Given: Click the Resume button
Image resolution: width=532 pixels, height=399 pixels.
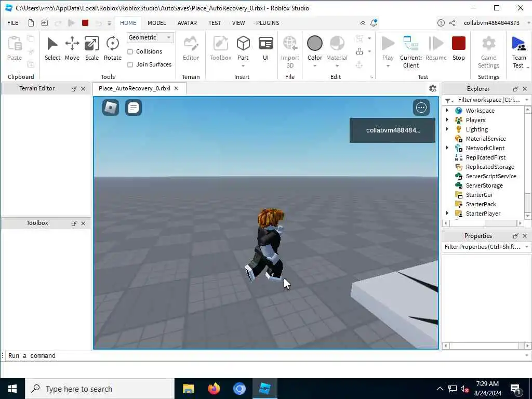Looking at the screenshot, I should pos(436,49).
